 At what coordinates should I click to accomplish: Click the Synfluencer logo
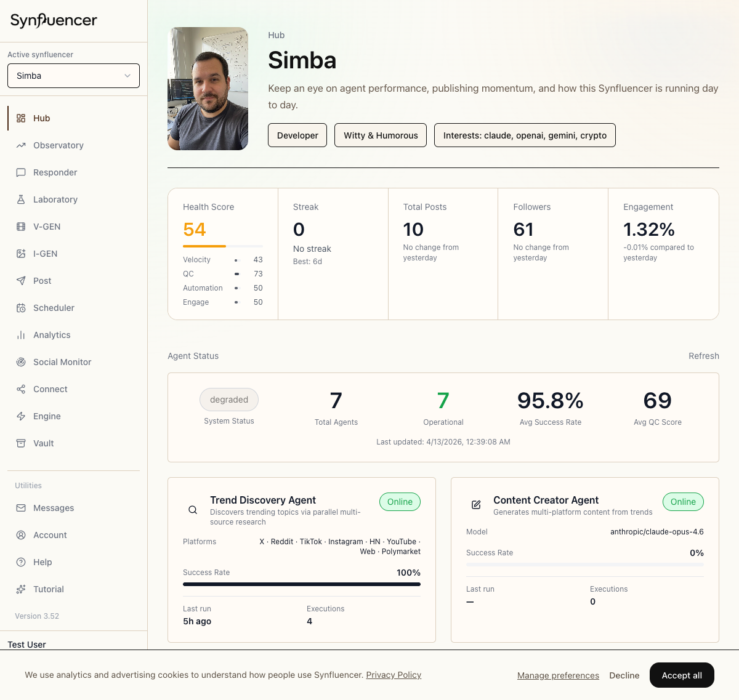point(54,20)
